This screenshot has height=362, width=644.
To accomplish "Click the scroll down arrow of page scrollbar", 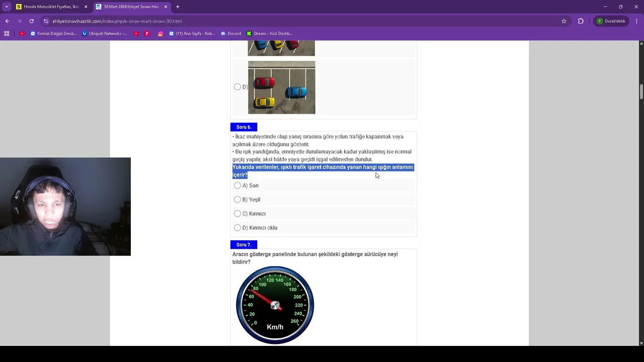I will tap(641, 343).
